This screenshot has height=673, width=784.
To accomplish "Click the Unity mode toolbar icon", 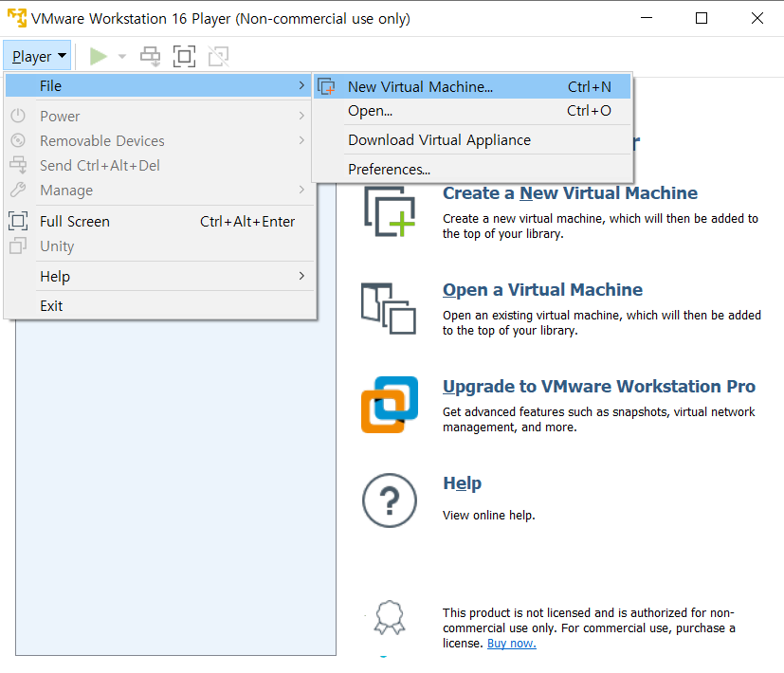I will coord(218,56).
